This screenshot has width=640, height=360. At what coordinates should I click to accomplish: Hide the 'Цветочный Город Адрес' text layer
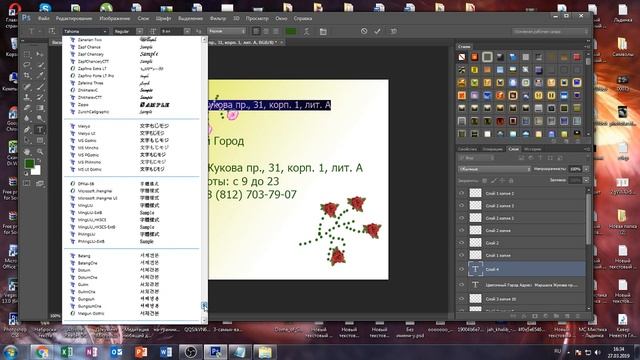[462, 285]
